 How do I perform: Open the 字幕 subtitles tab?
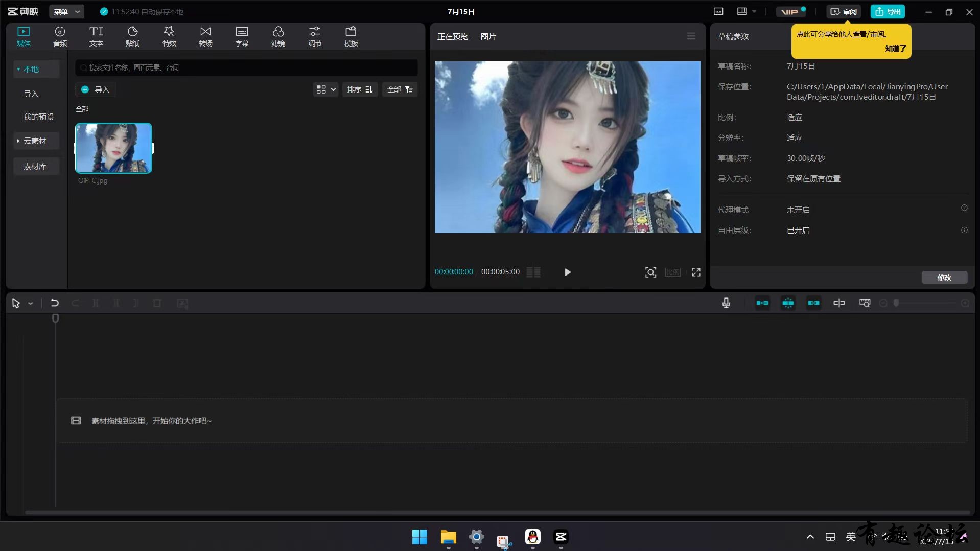[242, 37]
